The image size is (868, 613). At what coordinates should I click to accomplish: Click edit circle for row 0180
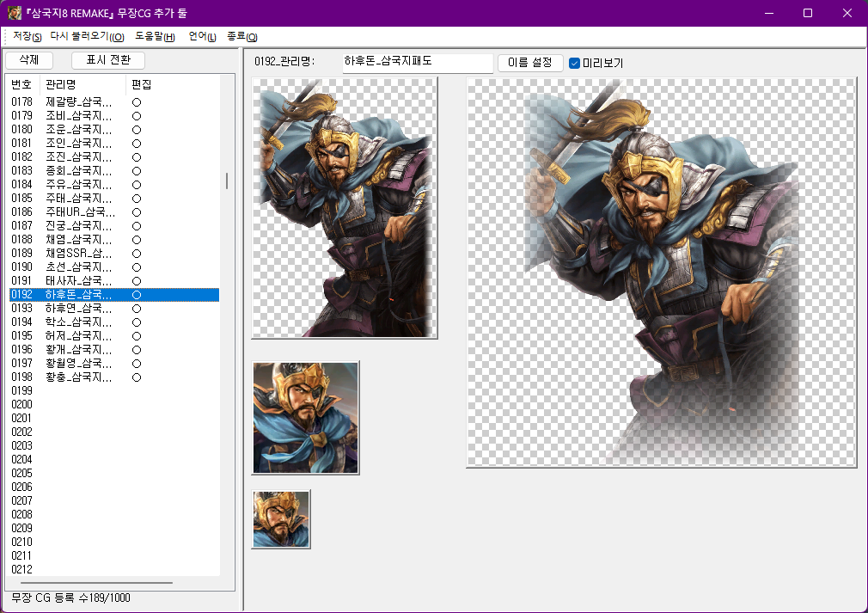point(137,130)
